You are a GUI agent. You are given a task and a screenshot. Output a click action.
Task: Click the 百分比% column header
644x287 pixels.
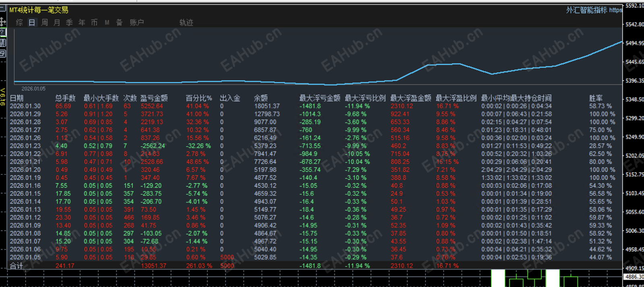click(x=199, y=98)
